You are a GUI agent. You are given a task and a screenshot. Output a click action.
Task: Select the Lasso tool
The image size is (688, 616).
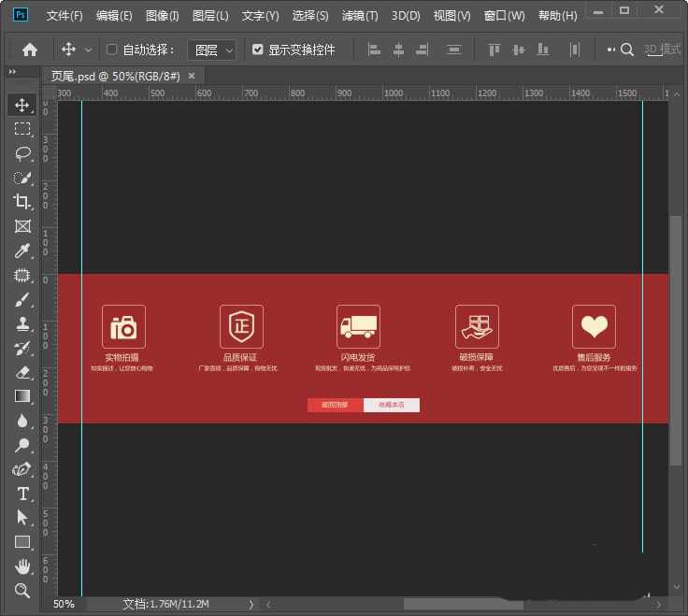tap(22, 153)
